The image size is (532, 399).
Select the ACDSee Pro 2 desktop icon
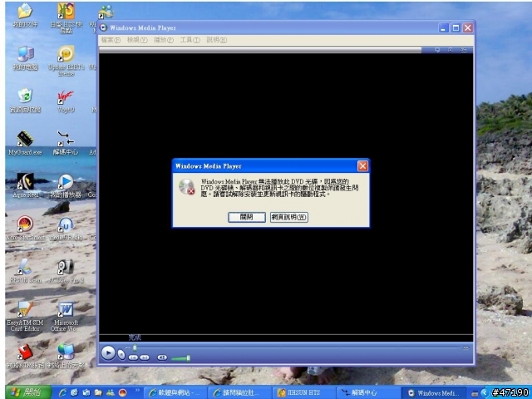pos(66,271)
